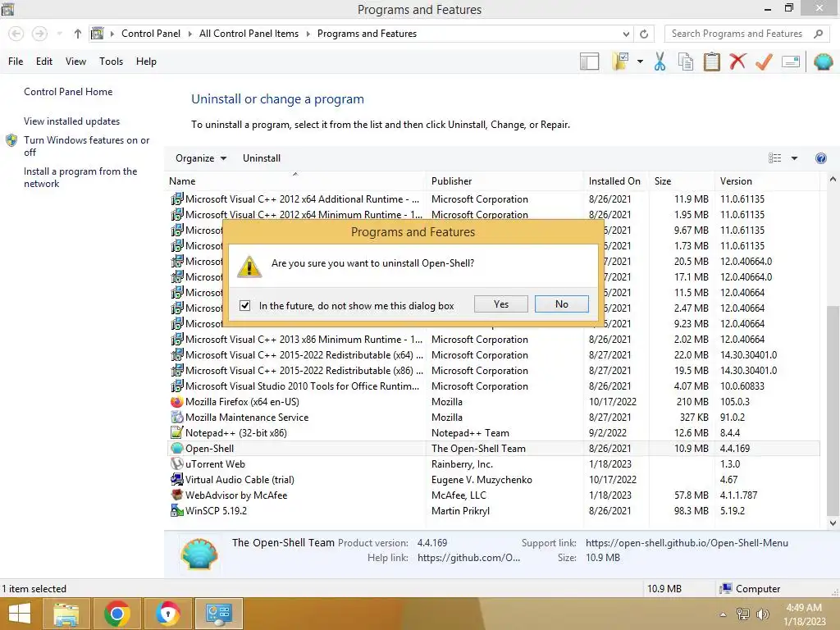Viewport: 840px width, 630px height.
Task: Click the Copy toolbar icon
Action: tap(686, 62)
